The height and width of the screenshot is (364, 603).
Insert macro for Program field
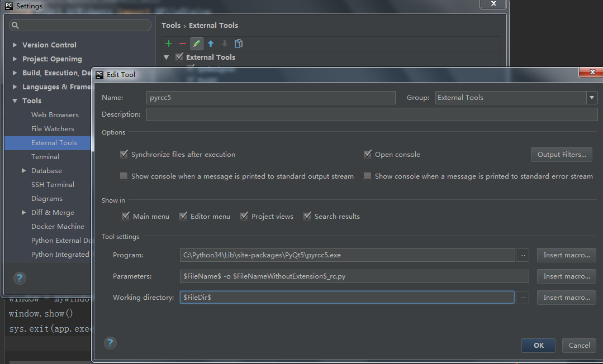click(x=567, y=255)
